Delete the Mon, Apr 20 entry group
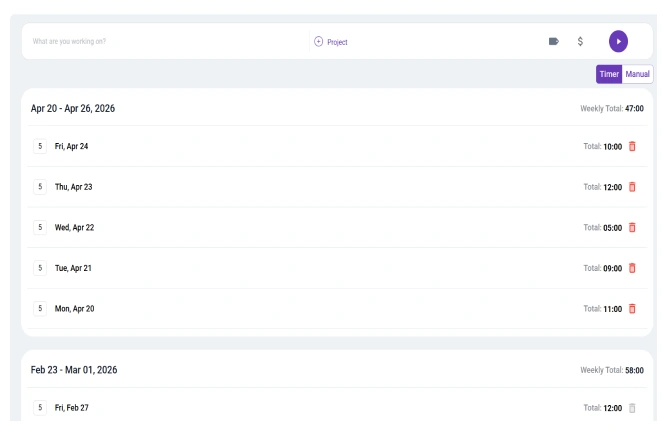 [x=632, y=309]
